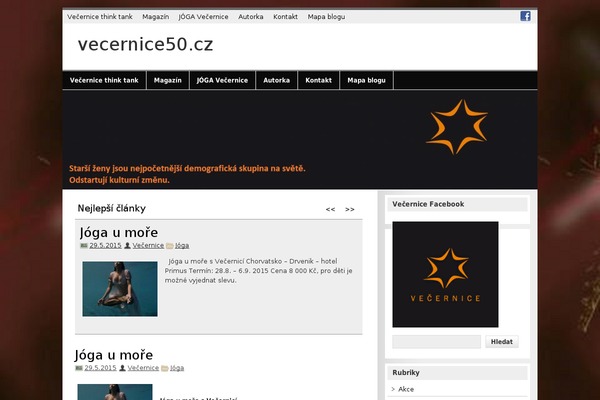Open Kontakt in top bar
This screenshot has height=400, width=600.
click(285, 16)
